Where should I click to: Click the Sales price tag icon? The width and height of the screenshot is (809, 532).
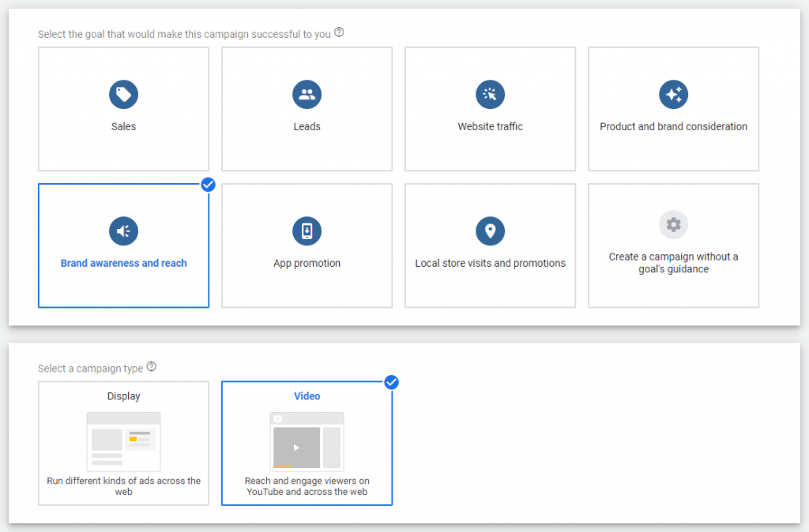[123, 95]
